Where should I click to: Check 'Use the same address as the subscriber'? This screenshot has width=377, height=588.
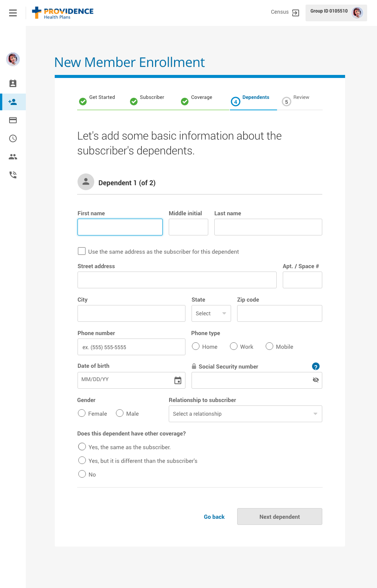(82, 251)
